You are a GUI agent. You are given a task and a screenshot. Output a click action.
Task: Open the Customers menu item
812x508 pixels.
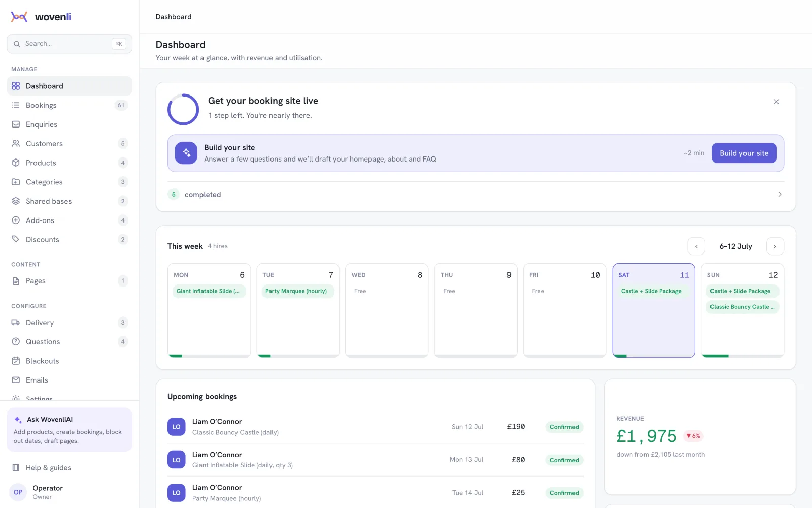[70, 144]
